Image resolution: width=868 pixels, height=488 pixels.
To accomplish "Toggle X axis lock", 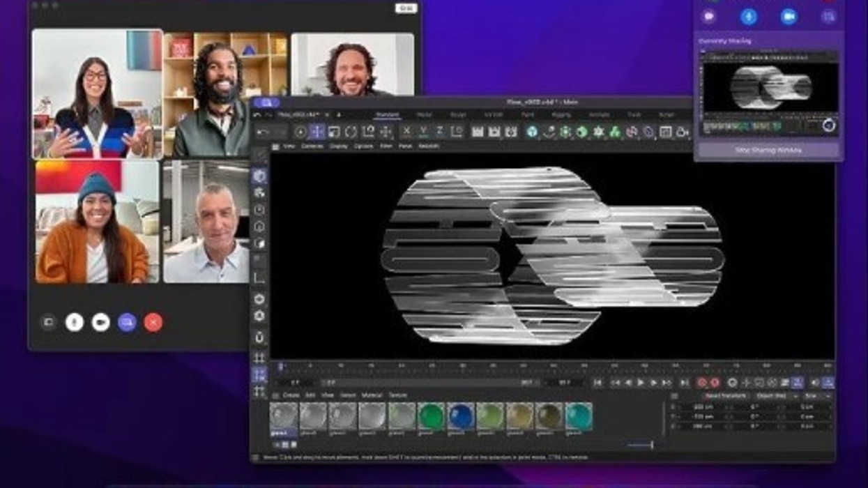I will pyautogui.click(x=406, y=132).
